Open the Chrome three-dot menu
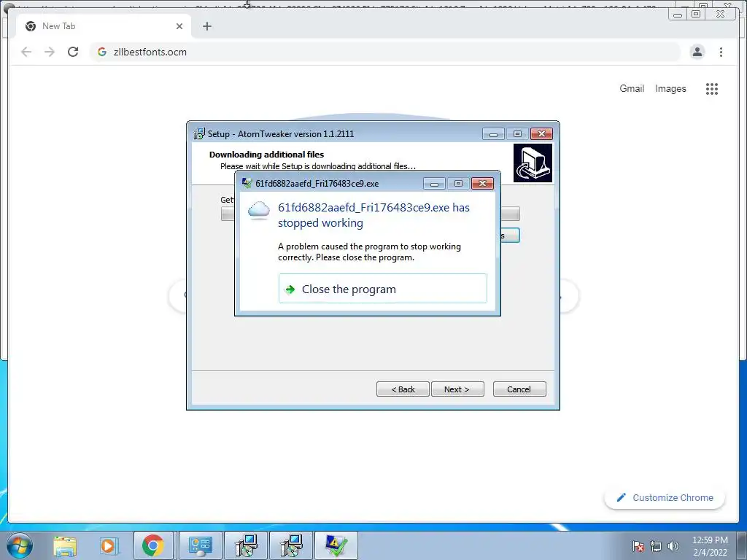This screenshot has width=747, height=560. pyautogui.click(x=721, y=52)
